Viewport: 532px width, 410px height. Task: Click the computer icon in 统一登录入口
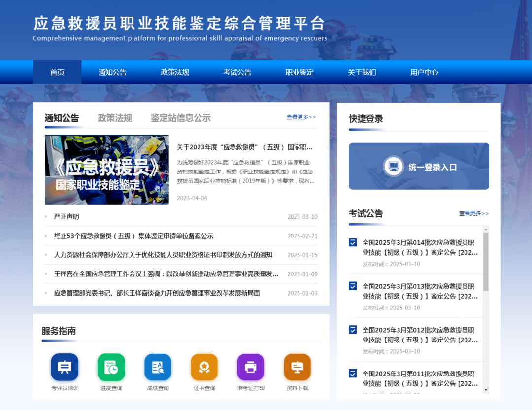(x=393, y=166)
